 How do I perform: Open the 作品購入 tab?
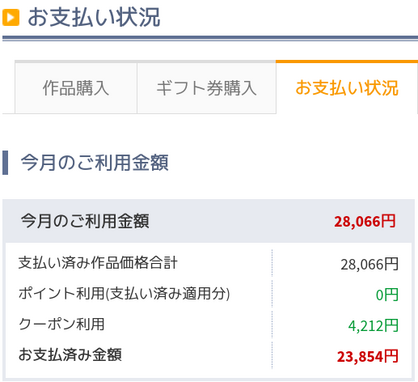pos(76,88)
